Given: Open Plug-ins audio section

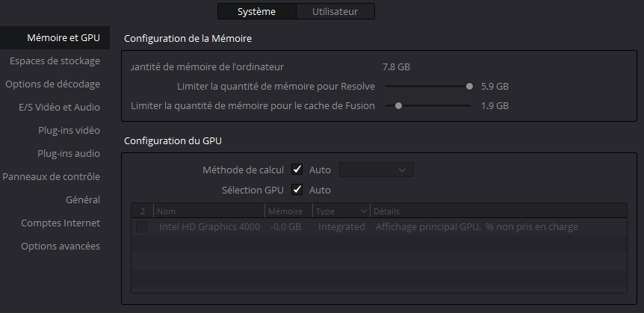Looking at the screenshot, I should [x=69, y=153].
